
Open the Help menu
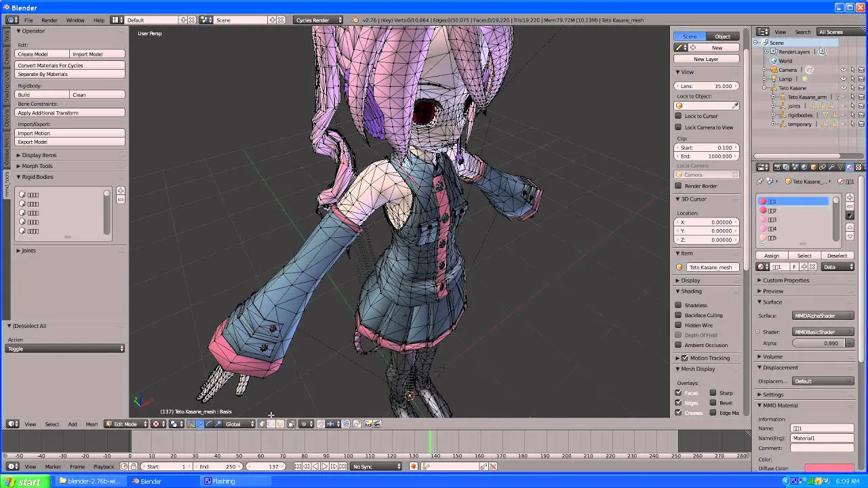pos(99,20)
